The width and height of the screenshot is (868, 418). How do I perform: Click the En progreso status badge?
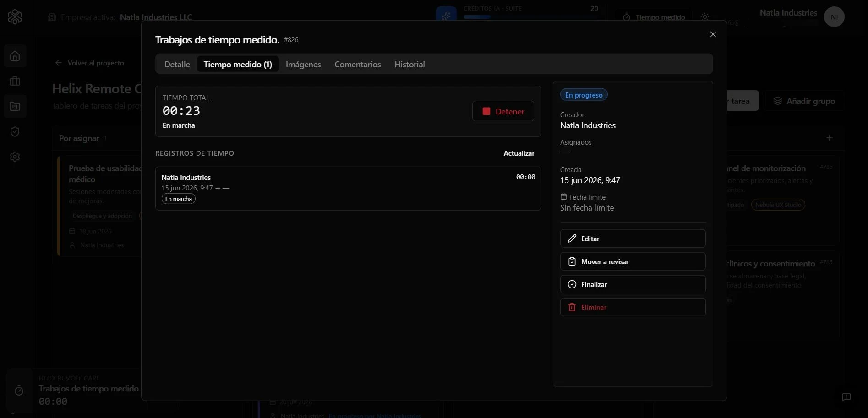point(584,95)
